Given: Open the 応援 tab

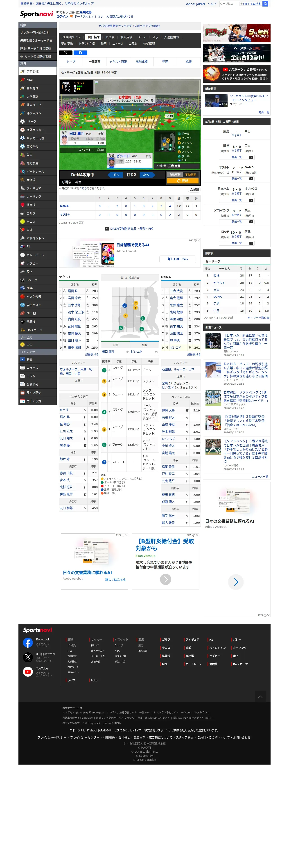Looking at the screenshot, I should [x=189, y=62].
